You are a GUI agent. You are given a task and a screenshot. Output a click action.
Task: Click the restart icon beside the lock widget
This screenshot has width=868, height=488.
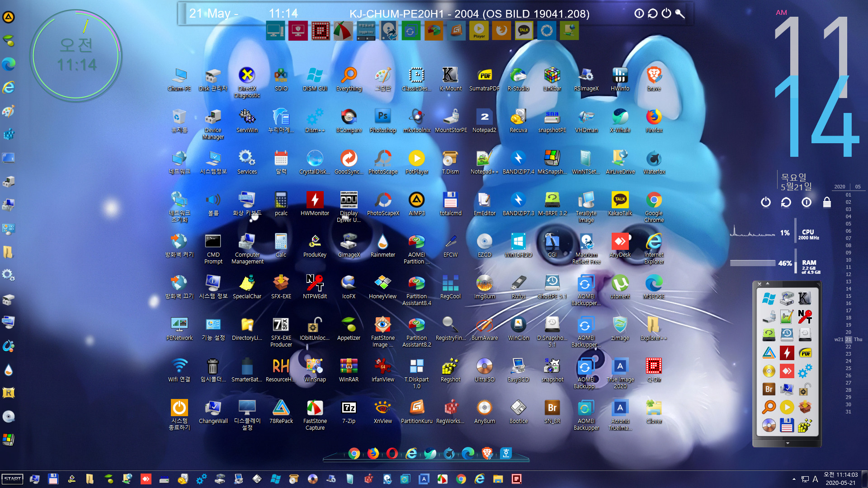(786, 202)
